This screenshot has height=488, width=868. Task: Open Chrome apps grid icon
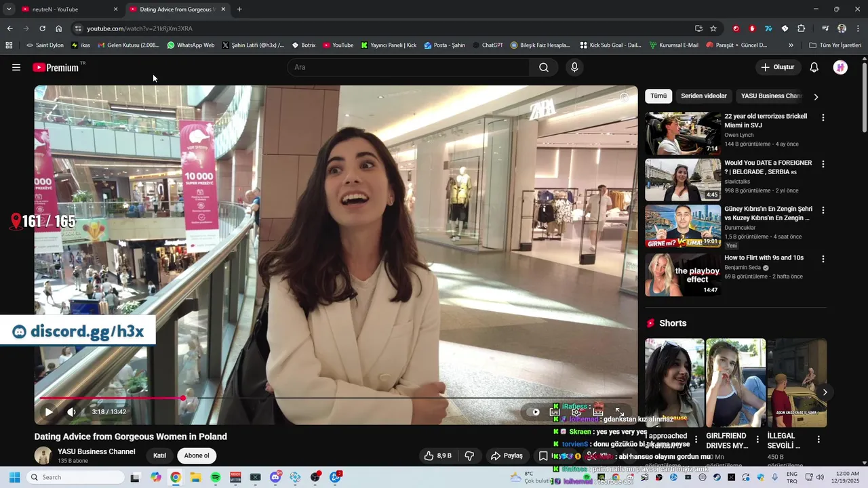[9, 45]
